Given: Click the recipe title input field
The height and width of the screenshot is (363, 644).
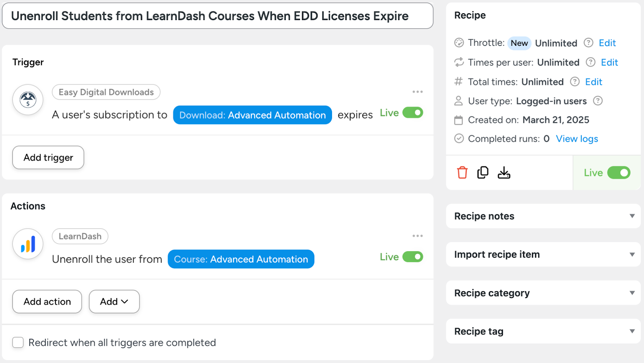Looking at the screenshot, I should click(x=217, y=16).
